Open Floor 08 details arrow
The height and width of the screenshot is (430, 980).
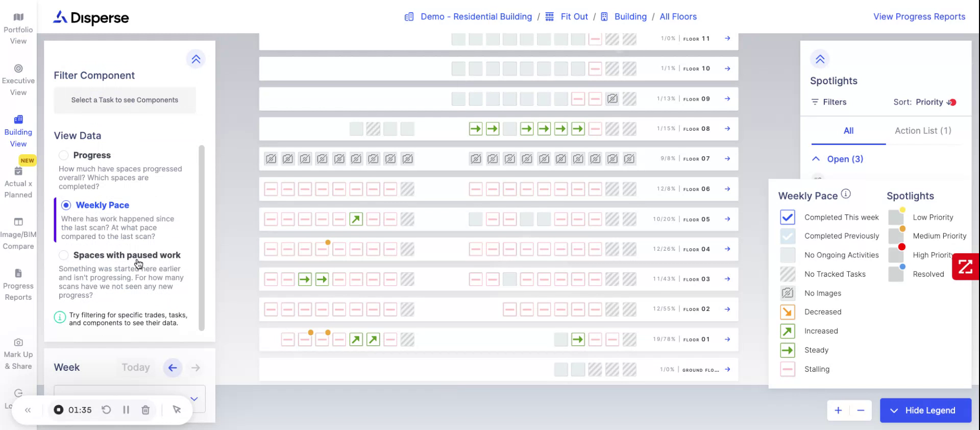coord(727,129)
